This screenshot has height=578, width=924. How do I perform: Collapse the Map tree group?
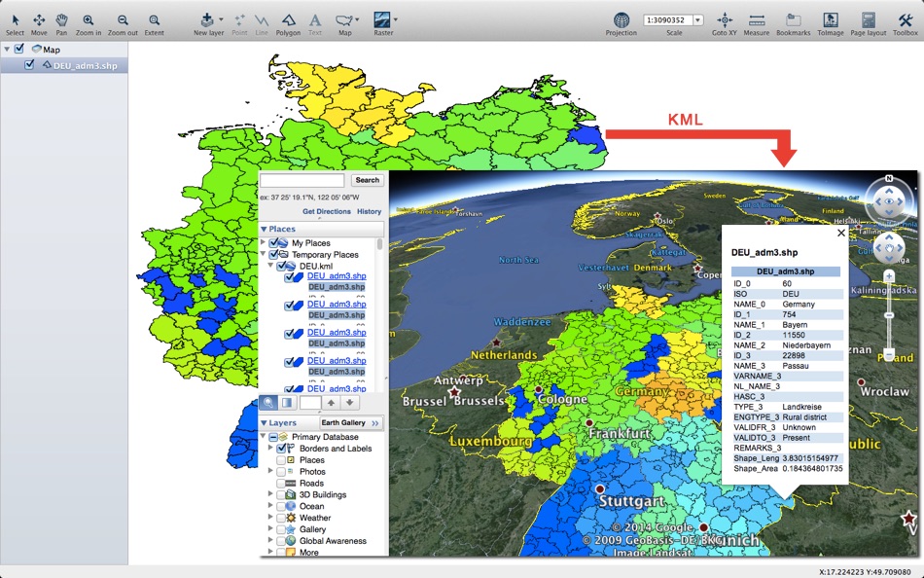[7, 49]
